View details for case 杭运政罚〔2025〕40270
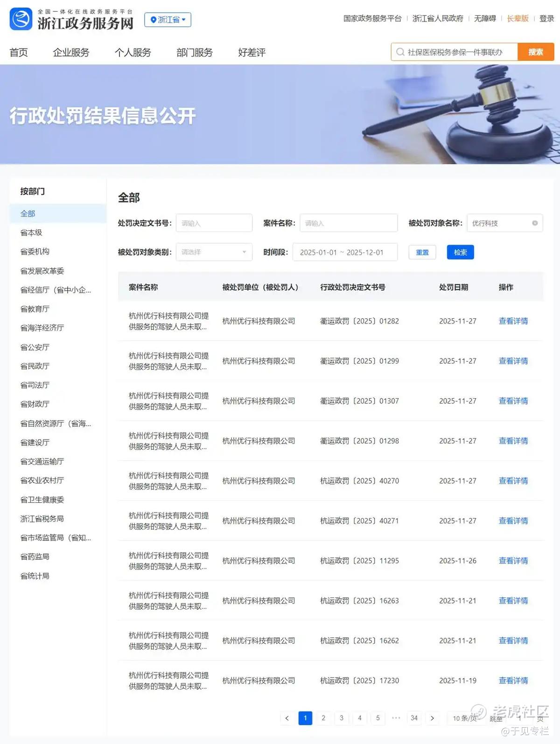The height and width of the screenshot is (744, 560). click(513, 481)
